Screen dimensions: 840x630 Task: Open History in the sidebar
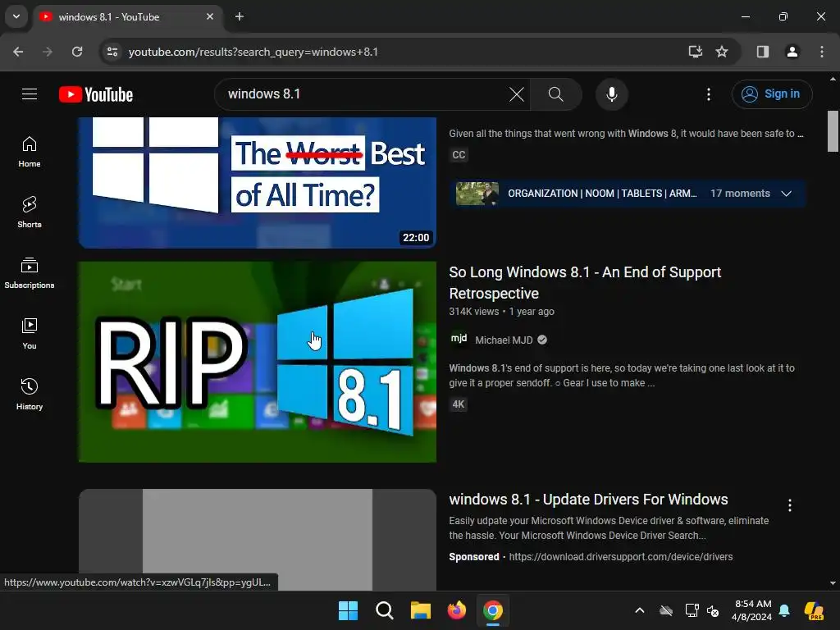click(30, 394)
